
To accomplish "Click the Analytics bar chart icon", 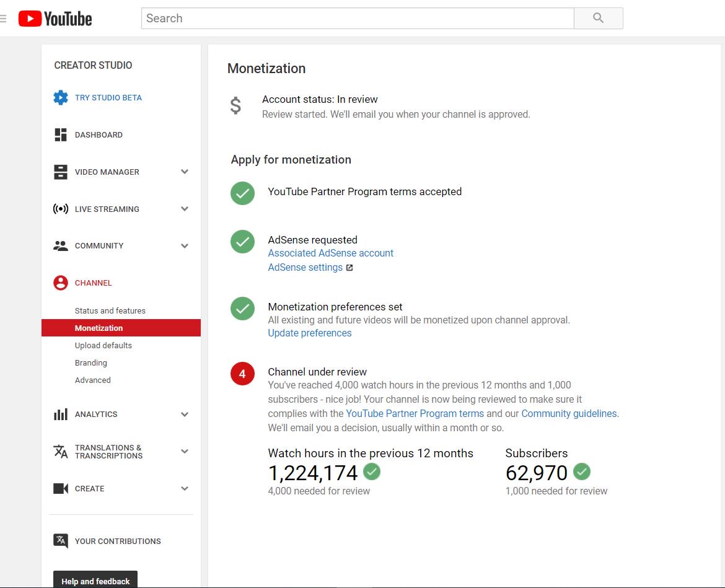I will point(61,414).
